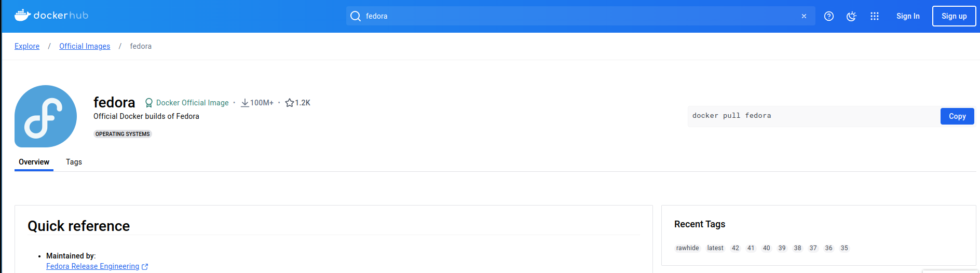The image size is (980, 273).
Task: Click the search magnifier icon
Action: [x=356, y=16]
